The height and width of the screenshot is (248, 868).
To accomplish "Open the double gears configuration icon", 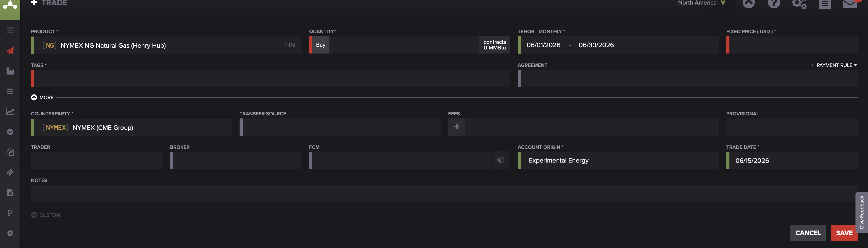I will (799, 4).
